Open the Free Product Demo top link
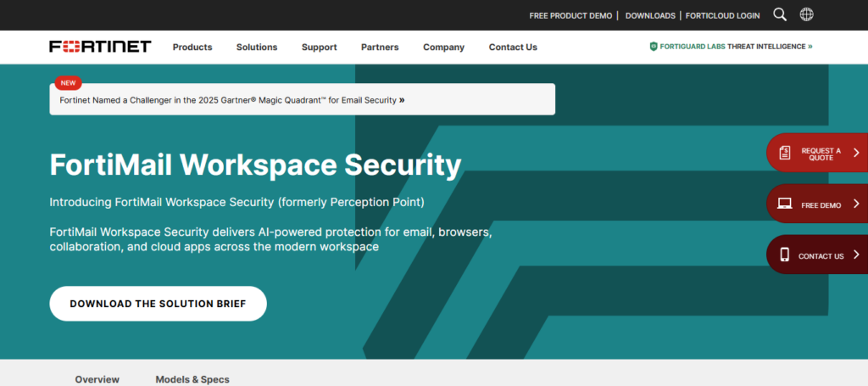 [x=570, y=15]
